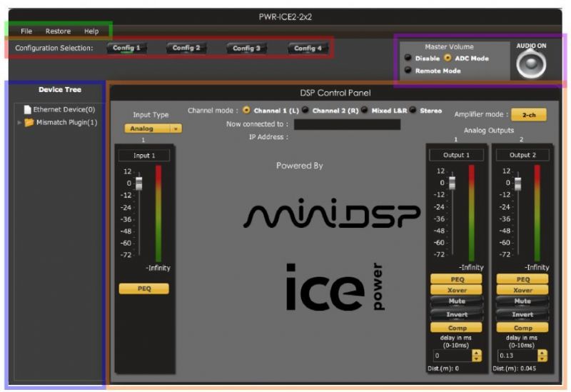The width and height of the screenshot is (571, 392).
Task: Decrease Output 2 delay with down arrow
Action: [542, 358]
